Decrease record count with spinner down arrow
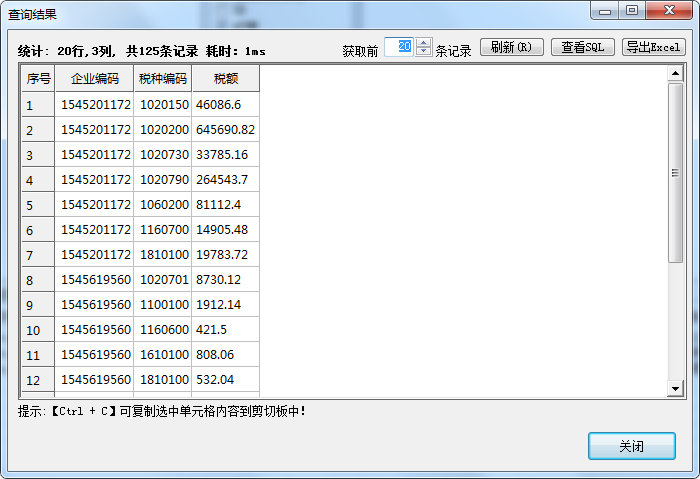This screenshot has width=700, height=479. 423,52
